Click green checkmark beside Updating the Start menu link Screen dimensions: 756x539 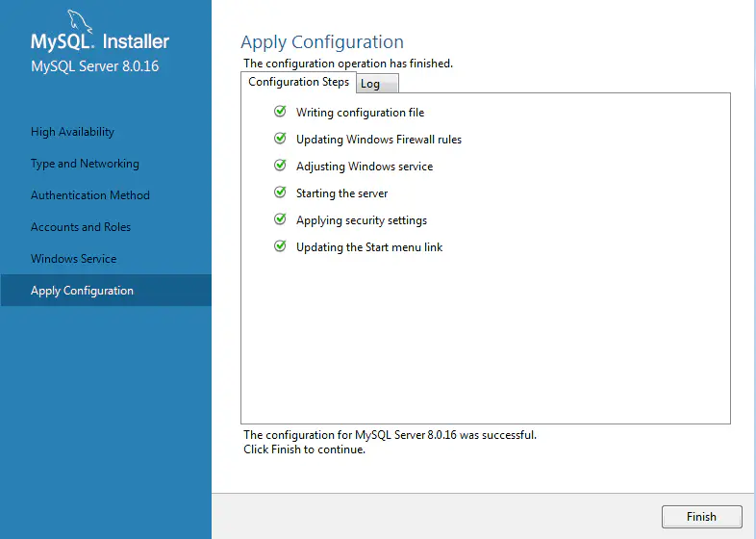tap(280, 246)
